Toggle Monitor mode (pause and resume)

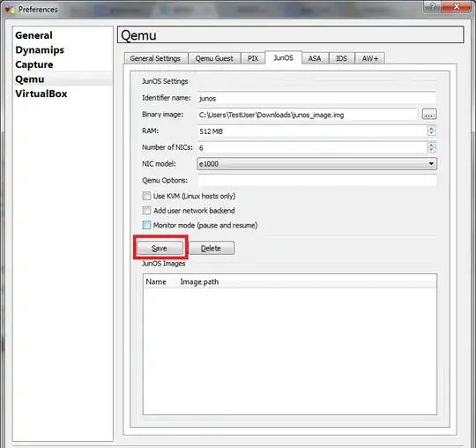click(146, 225)
